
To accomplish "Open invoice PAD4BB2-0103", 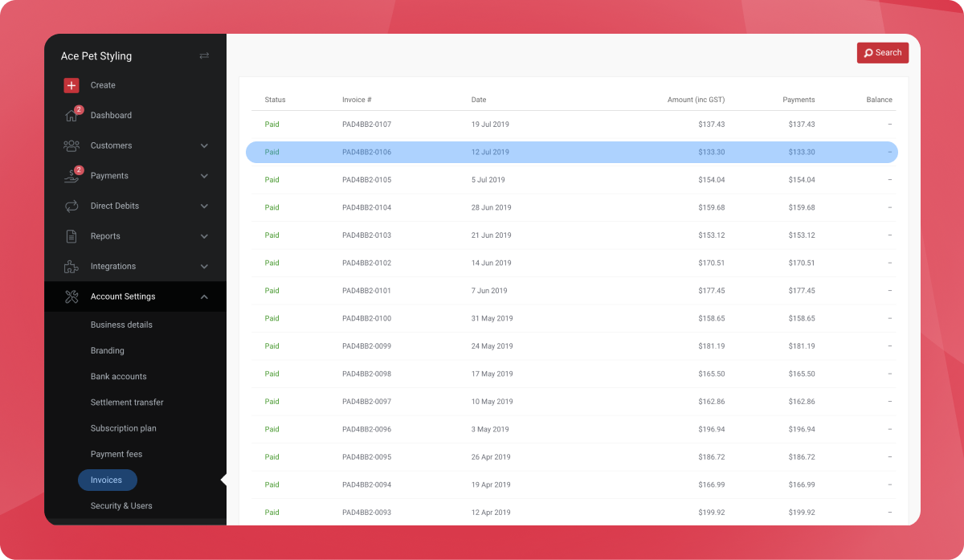I will [366, 235].
